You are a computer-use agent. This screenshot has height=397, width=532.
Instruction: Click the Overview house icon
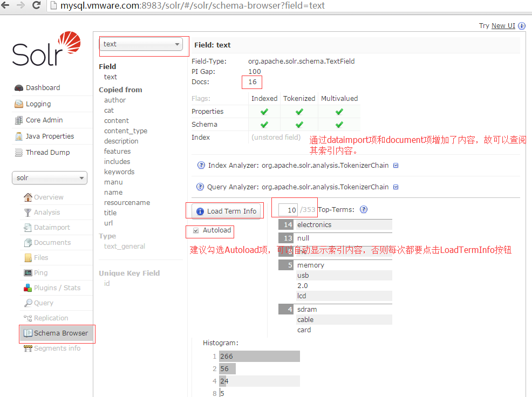pos(28,197)
